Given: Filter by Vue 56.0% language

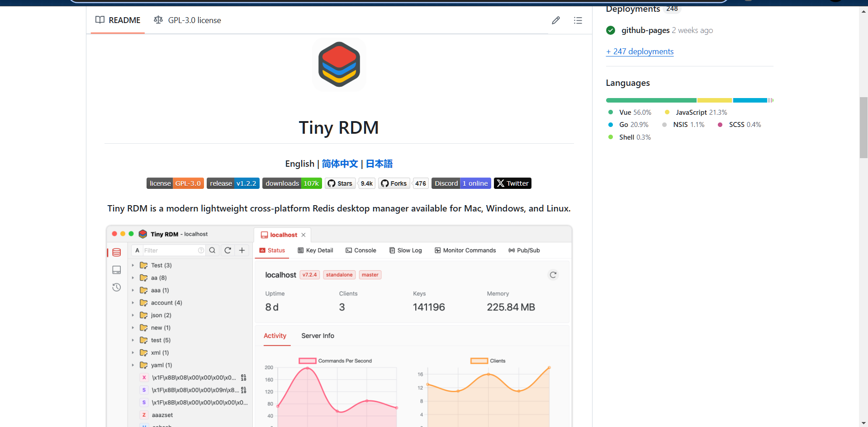Looking at the screenshot, I should (630, 113).
